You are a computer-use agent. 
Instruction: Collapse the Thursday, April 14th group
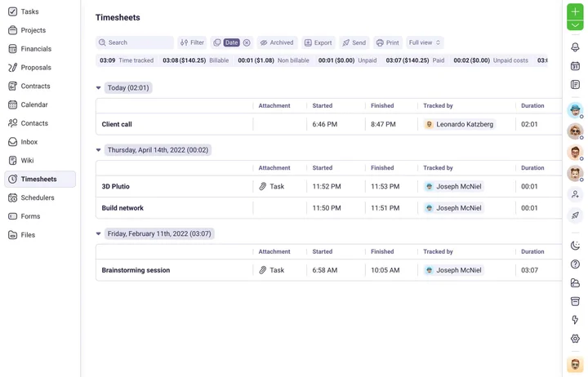click(x=99, y=150)
